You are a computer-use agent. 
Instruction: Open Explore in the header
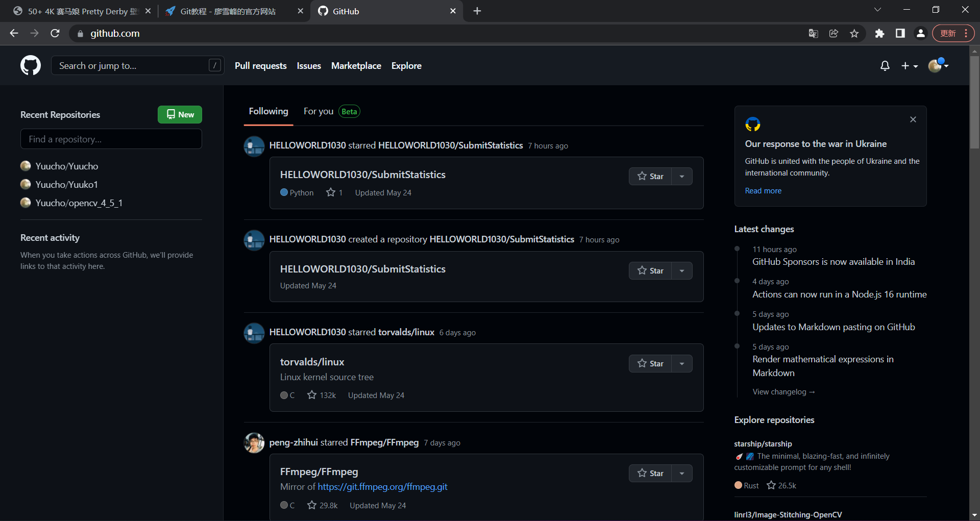[x=406, y=66]
